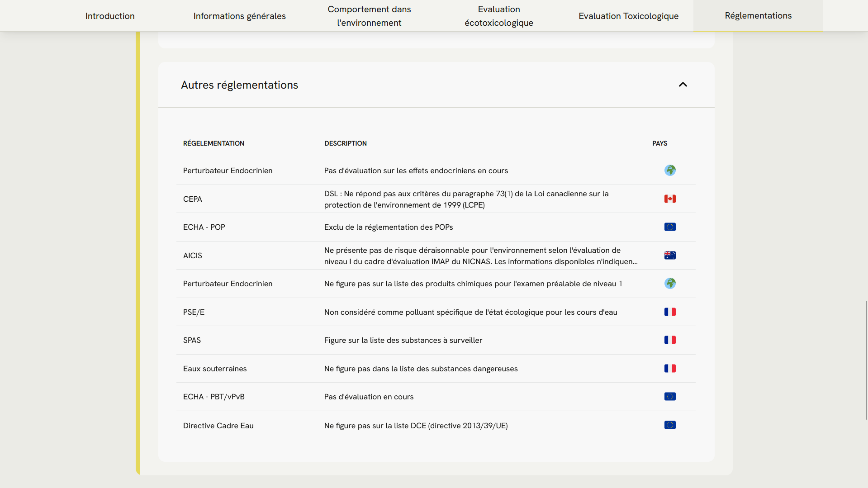Click the EU flag in ECHA - PBT/vPvB row
The image size is (868, 488).
click(670, 397)
